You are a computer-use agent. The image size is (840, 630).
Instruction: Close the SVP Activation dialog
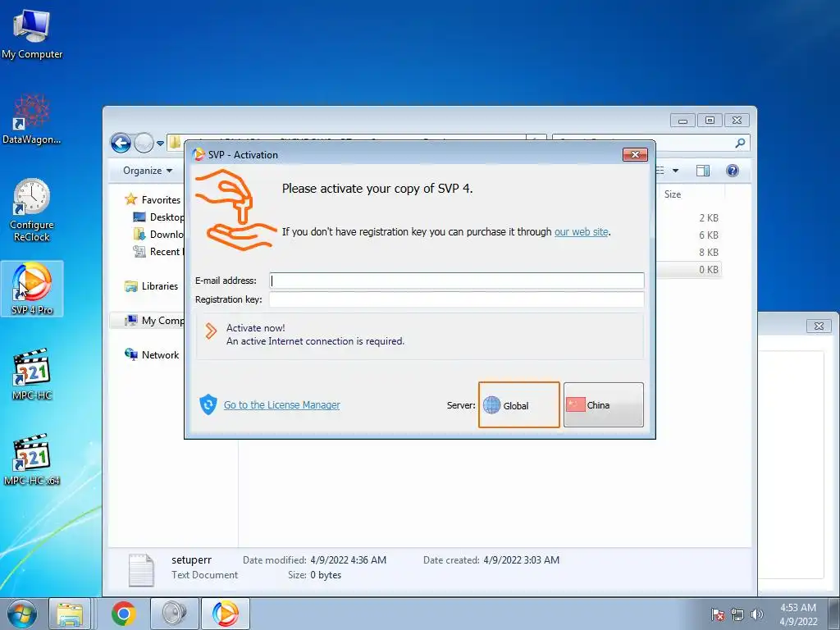[x=635, y=155]
